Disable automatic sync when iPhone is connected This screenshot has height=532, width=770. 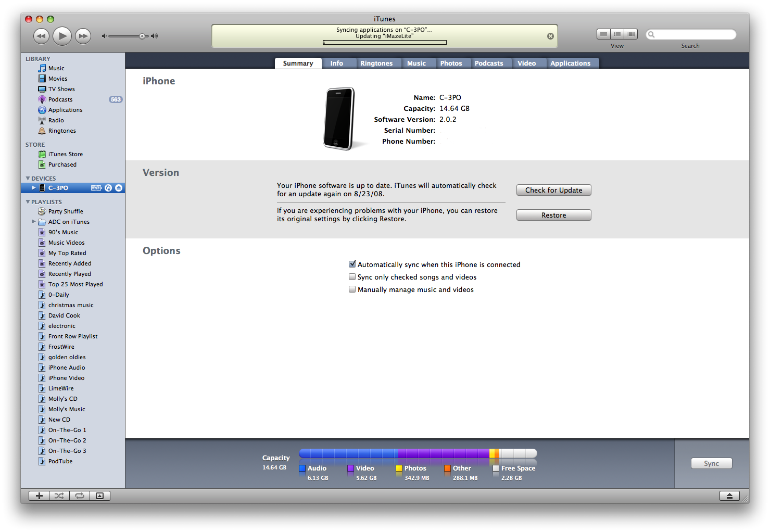(x=352, y=264)
